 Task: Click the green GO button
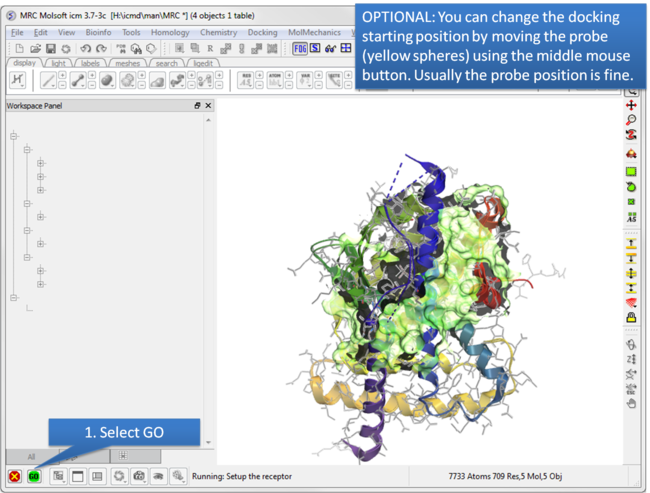(33, 477)
